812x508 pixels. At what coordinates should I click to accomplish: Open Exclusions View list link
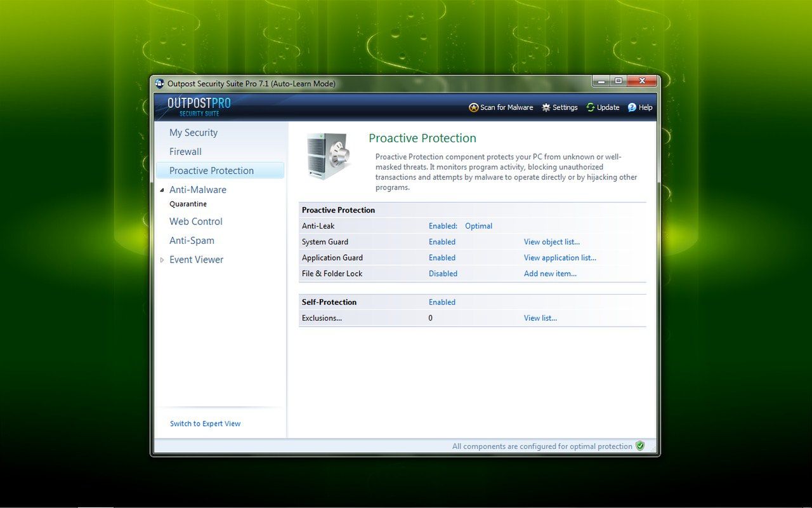pyautogui.click(x=540, y=318)
